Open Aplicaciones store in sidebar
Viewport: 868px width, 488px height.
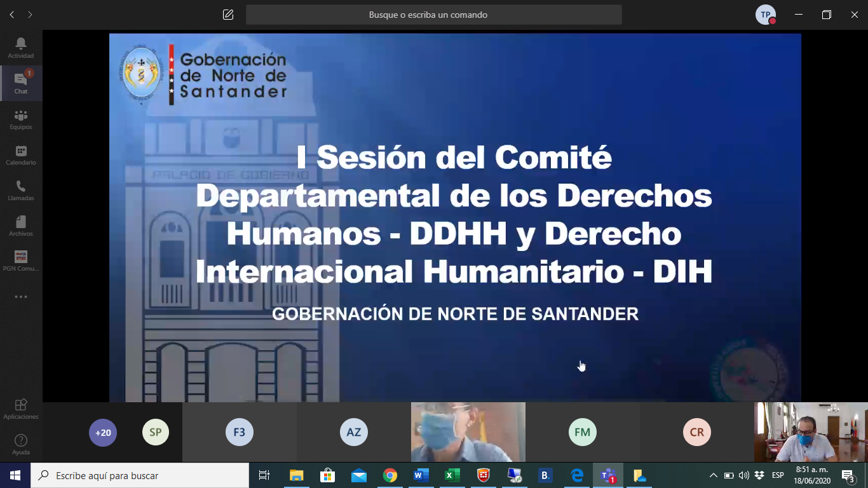click(x=21, y=409)
